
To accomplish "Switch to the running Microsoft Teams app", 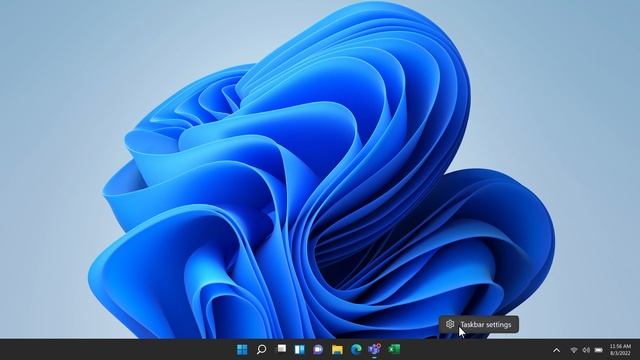I will (374, 349).
